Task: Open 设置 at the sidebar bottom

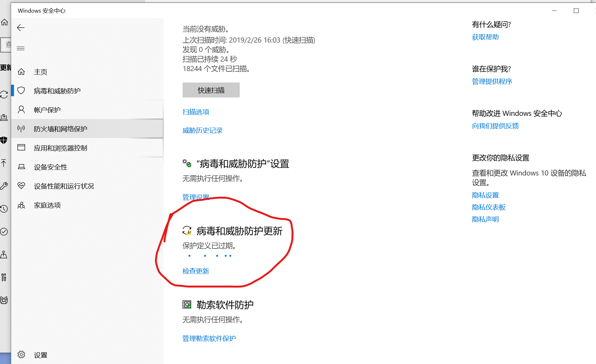Action: [87, 355]
